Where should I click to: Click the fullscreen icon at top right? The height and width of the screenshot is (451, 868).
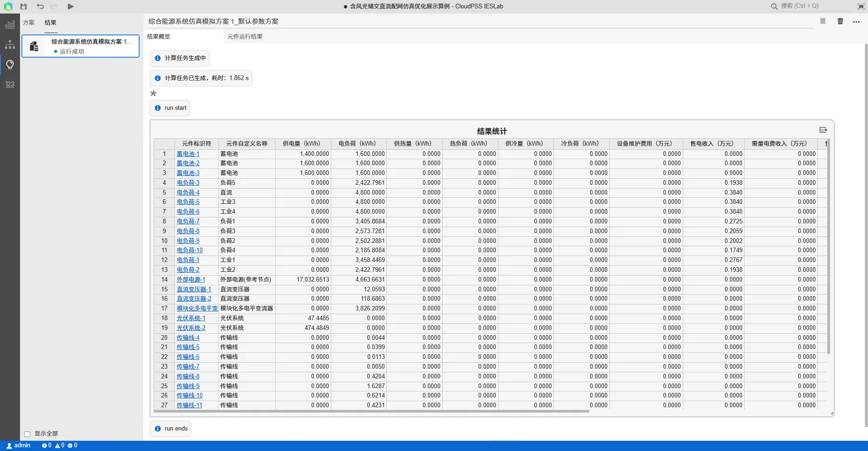click(861, 7)
